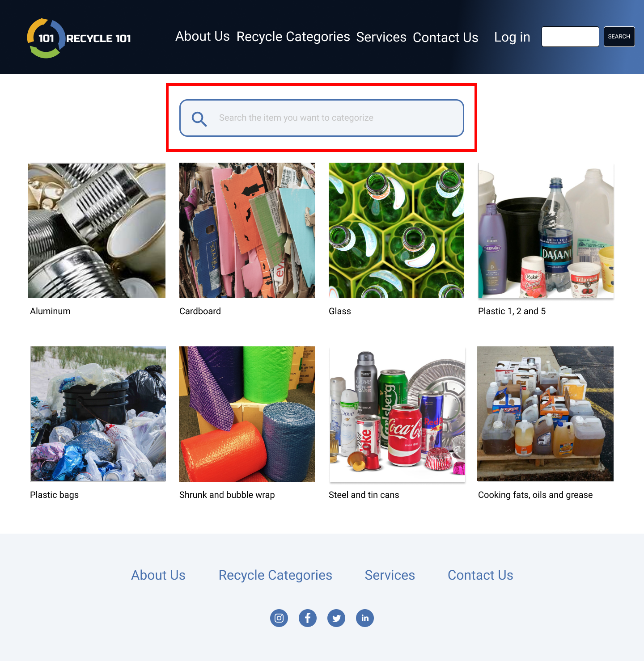Focus the item categorize search field
The image size is (644, 661).
322,118
